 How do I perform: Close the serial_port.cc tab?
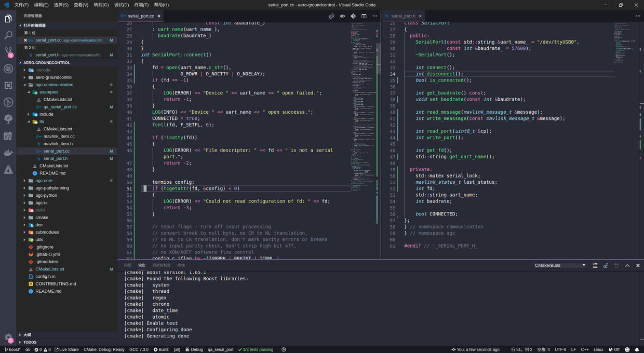pos(159,16)
